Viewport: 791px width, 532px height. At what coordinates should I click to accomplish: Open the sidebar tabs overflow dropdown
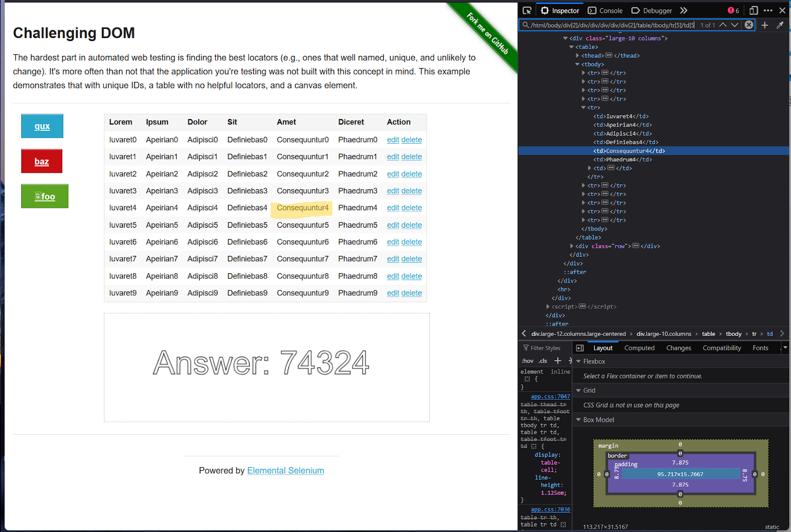click(x=785, y=348)
